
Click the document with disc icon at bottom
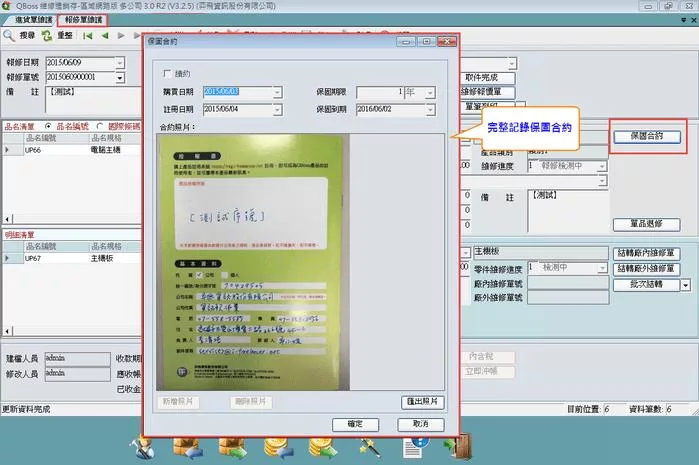(419, 448)
